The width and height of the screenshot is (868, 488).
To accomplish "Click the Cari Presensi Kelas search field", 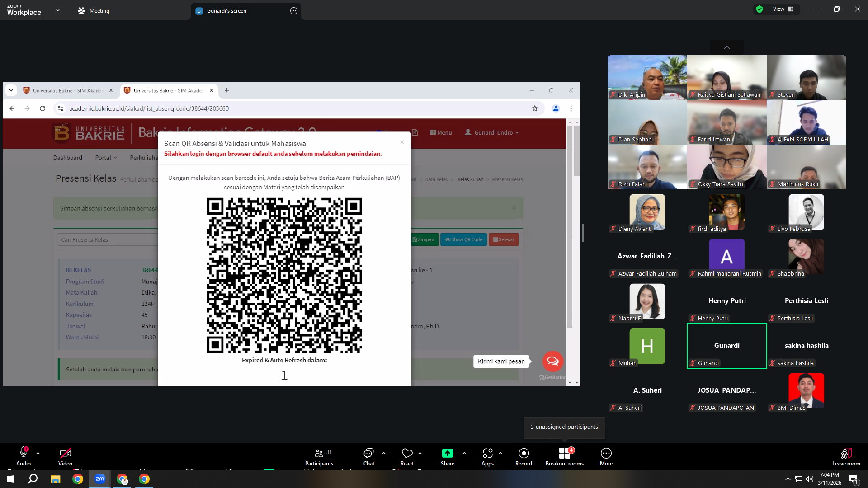I will coord(108,239).
